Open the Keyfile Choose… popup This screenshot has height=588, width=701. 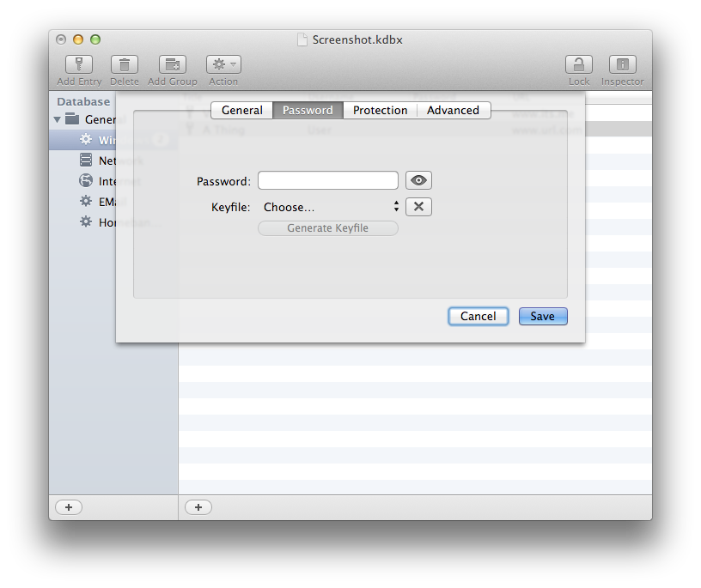tap(330, 207)
